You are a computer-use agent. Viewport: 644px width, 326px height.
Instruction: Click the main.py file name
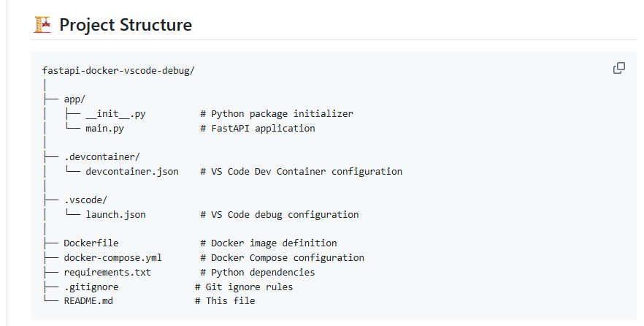click(104, 128)
